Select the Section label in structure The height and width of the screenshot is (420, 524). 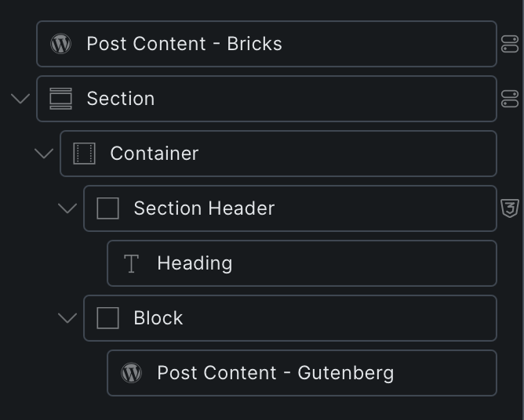pos(121,99)
